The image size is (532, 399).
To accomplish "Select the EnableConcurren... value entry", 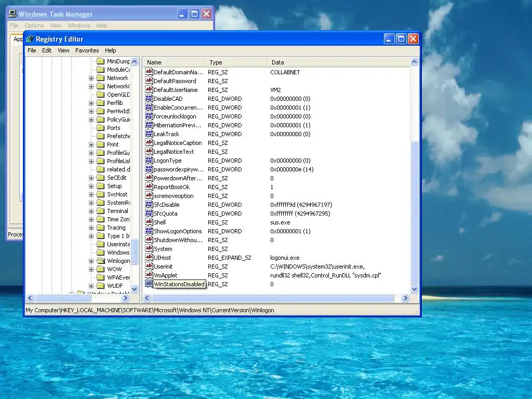I will (x=178, y=107).
